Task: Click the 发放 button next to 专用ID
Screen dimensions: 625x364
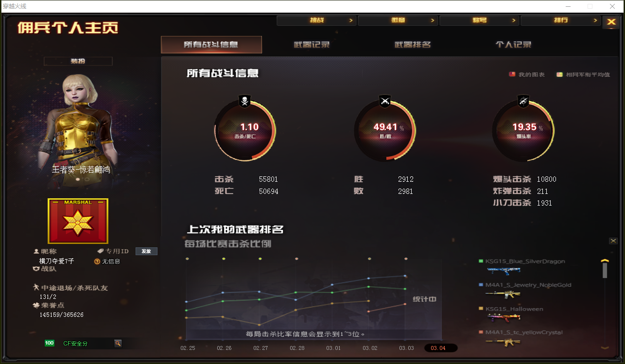Action: pyautogui.click(x=146, y=251)
